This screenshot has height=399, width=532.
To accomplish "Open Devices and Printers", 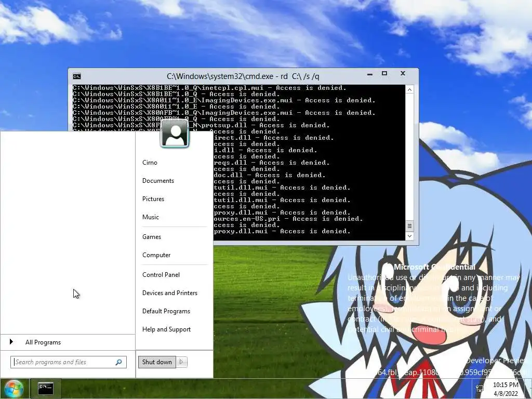I will pyautogui.click(x=170, y=293).
